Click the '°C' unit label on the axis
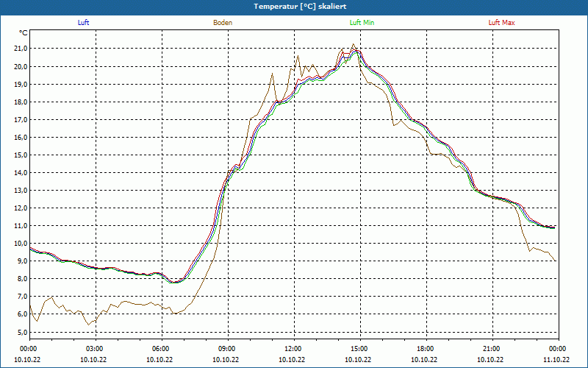This screenshot has height=368, width=588. coord(24,33)
